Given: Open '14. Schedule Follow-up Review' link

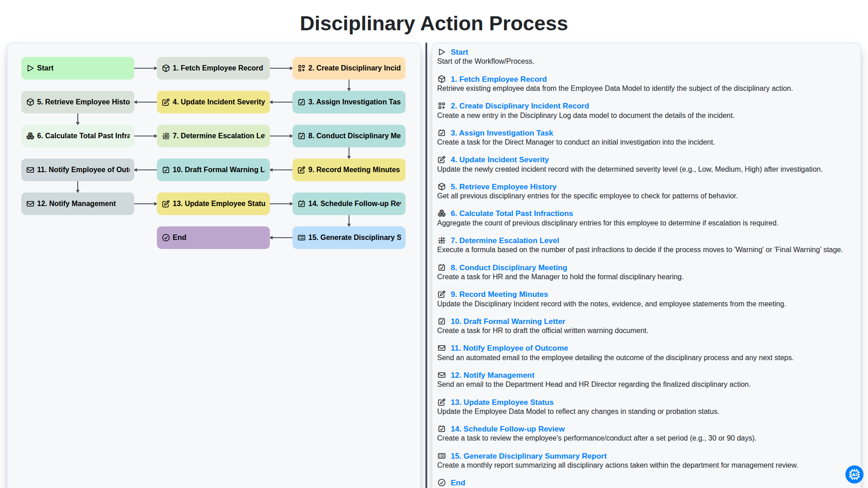Looking at the screenshot, I should pos(508,429).
